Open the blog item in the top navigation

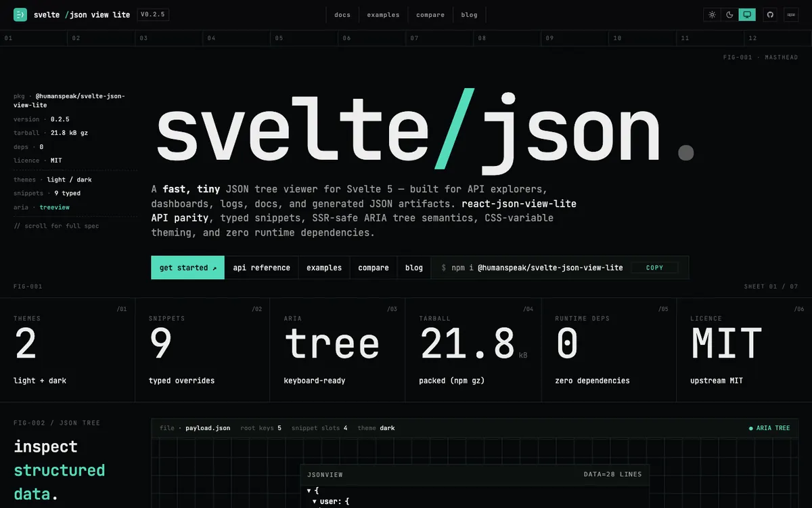click(469, 15)
